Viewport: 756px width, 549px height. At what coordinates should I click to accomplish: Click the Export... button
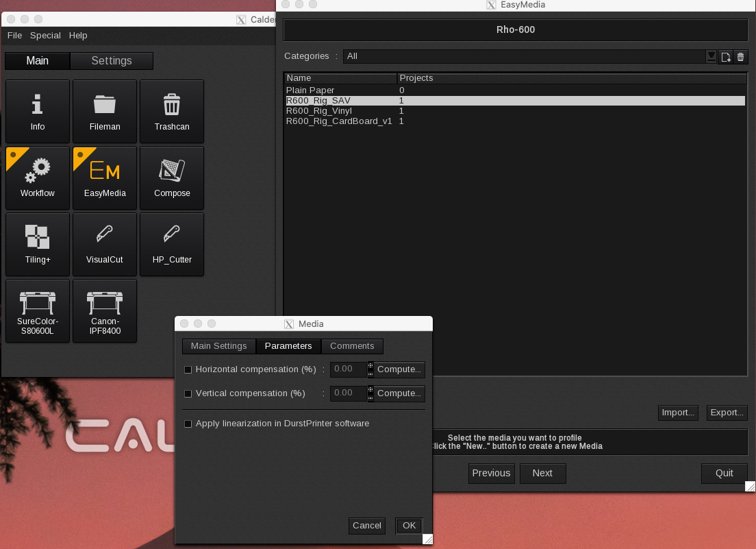pos(727,413)
